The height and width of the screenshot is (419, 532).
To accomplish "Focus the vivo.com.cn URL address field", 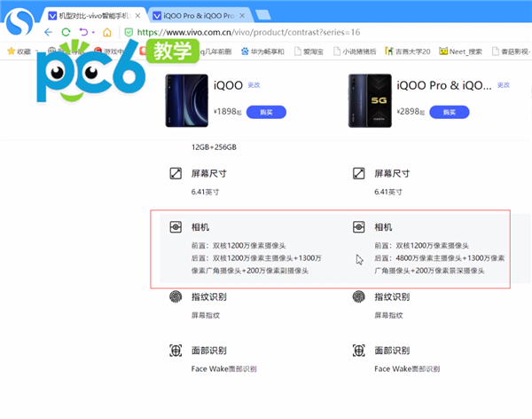I will tap(248, 32).
